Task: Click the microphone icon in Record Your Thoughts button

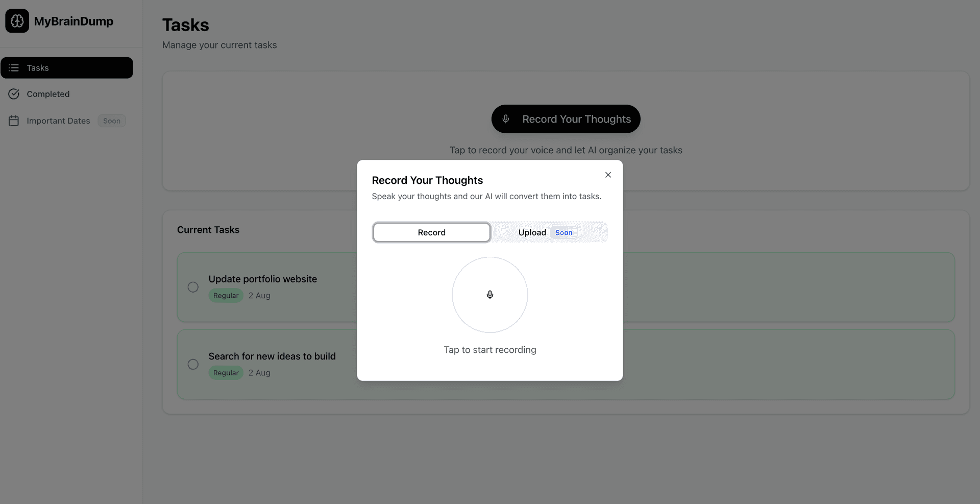Action: point(505,119)
